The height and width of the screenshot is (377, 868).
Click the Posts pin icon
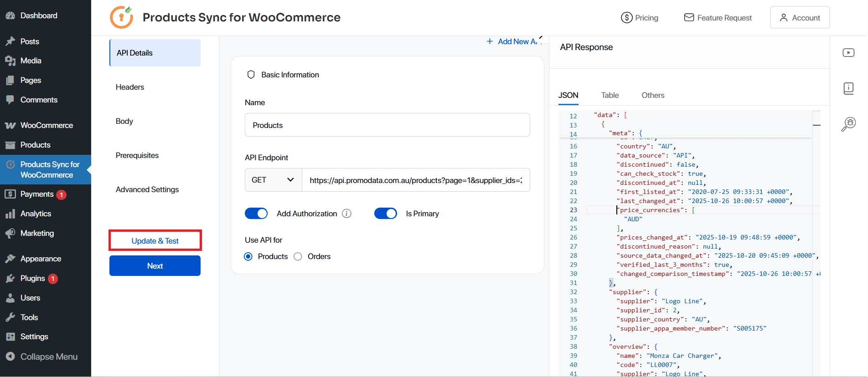point(10,41)
